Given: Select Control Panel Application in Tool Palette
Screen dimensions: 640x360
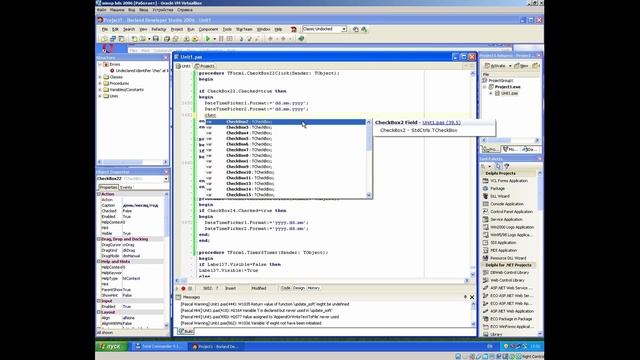Looking at the screenshot, I should tap(511, 212).
